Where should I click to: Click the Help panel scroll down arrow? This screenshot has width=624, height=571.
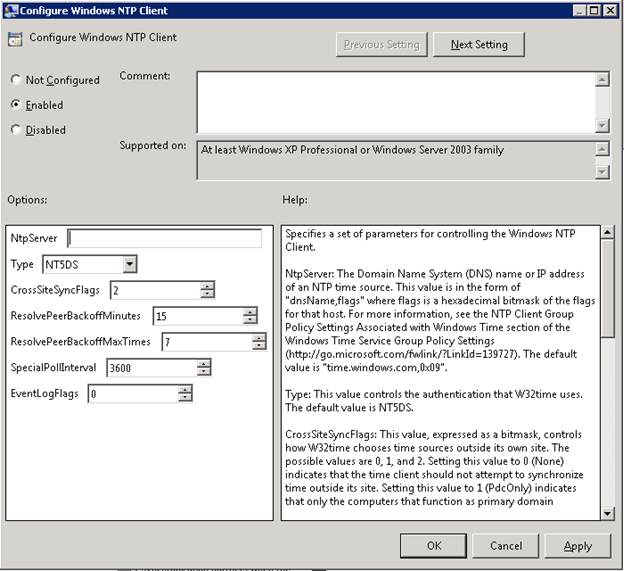click(x=607, y=513)
